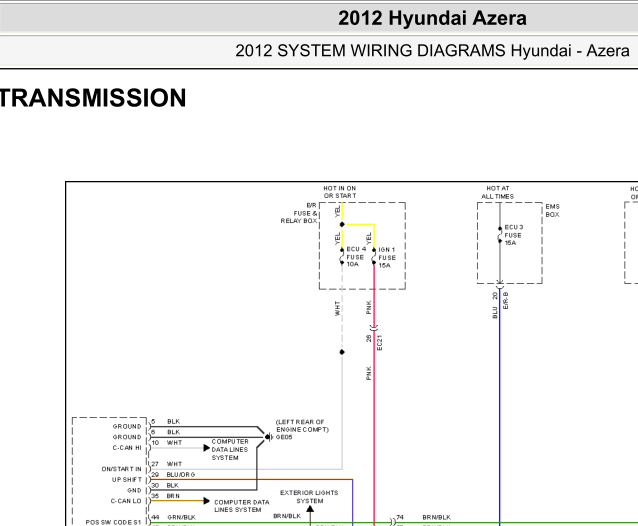Click the white wire splice dot below the WHT label

pos(342,352)
